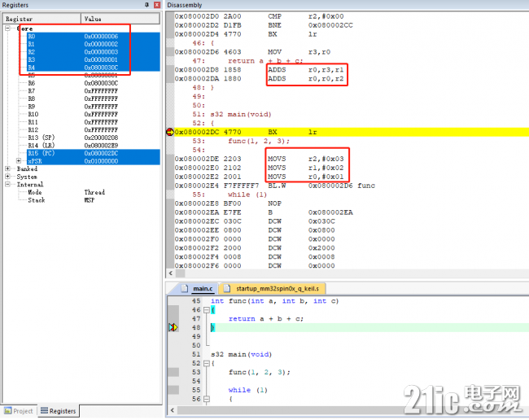Select the R7 register row

(93, 90)
